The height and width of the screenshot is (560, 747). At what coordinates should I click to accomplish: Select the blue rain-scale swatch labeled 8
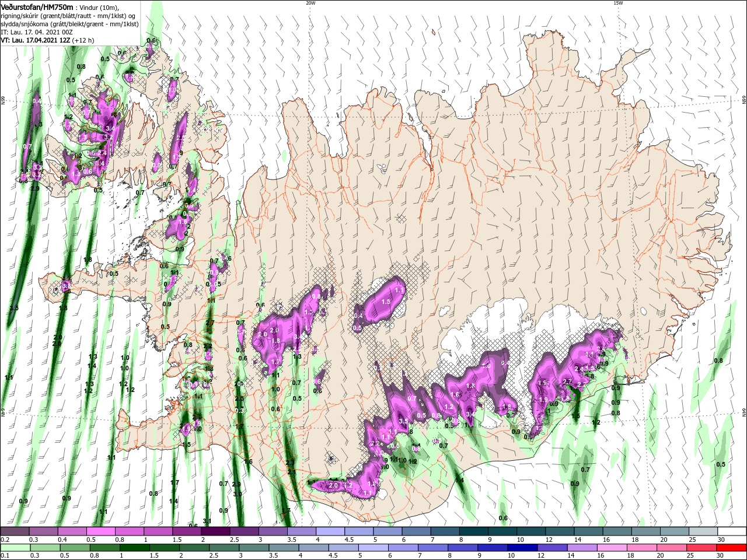pyautogui.click(x=463, y=548)
